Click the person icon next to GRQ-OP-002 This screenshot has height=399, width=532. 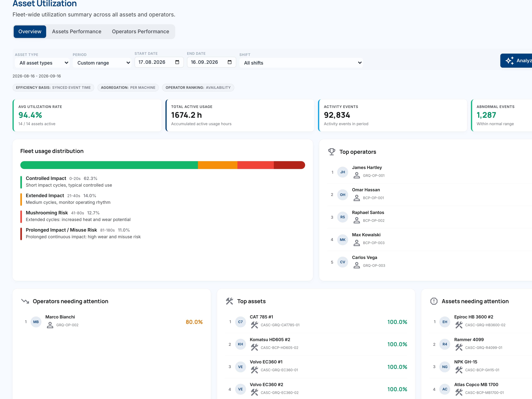point(50,325)
